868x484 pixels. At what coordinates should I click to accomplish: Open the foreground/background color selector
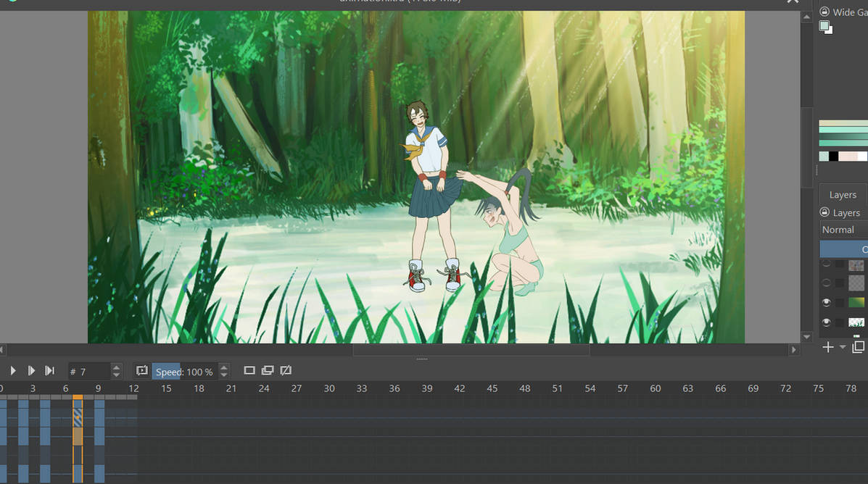tap(825, 27)
